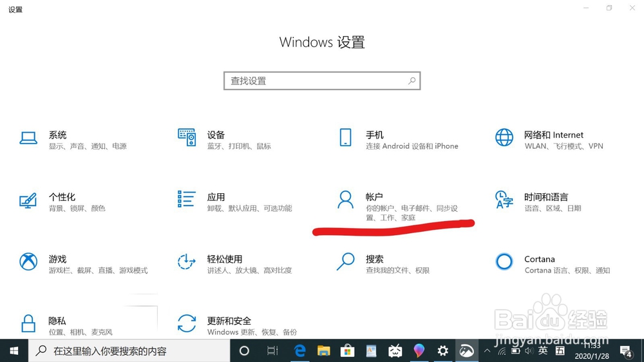Click the text 显示、声音、通知、电源

coord(88,146)
